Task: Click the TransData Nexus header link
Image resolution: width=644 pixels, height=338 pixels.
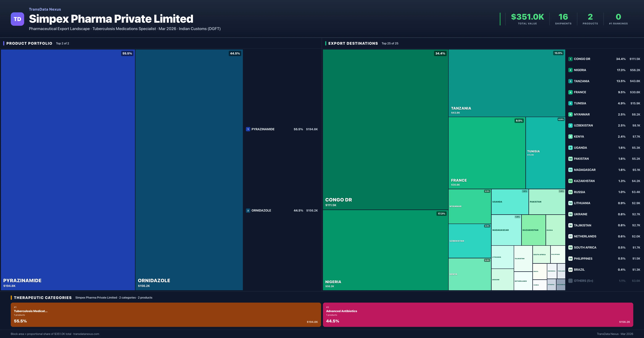Action: pyautogui.click(x=45, y=9)
